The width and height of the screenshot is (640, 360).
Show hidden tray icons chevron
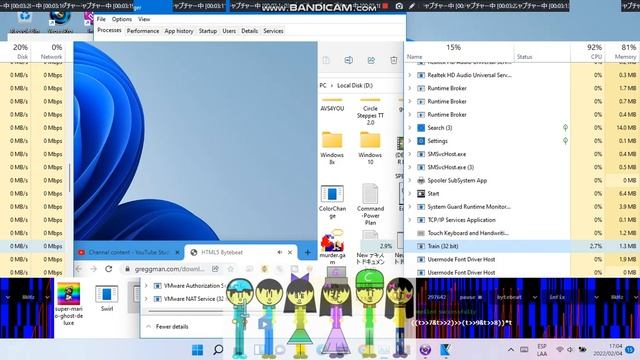click(x=511, y=350)
